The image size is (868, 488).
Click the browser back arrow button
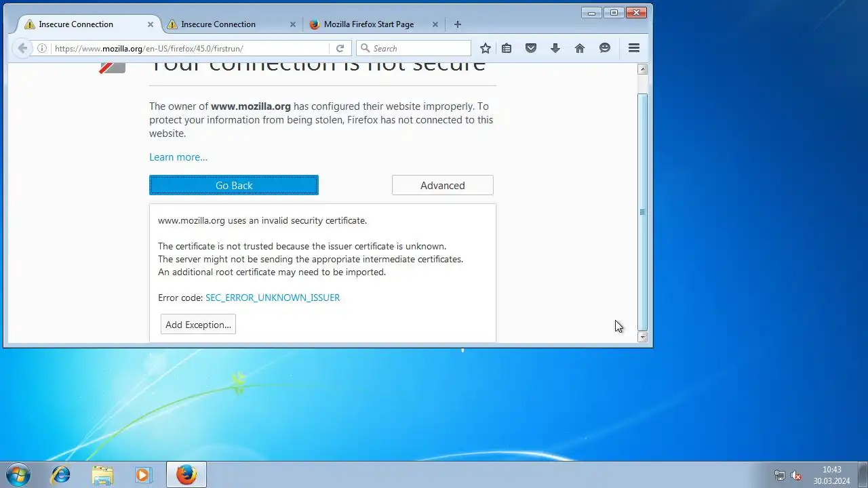(x=22, y=48)
